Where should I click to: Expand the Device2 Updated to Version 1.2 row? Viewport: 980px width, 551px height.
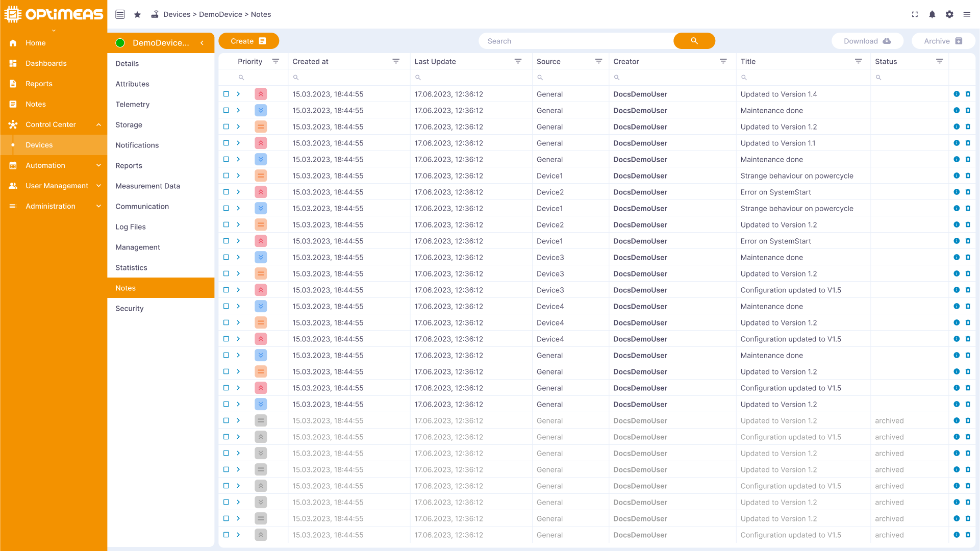pyautogui.click(x=238, y=224)
